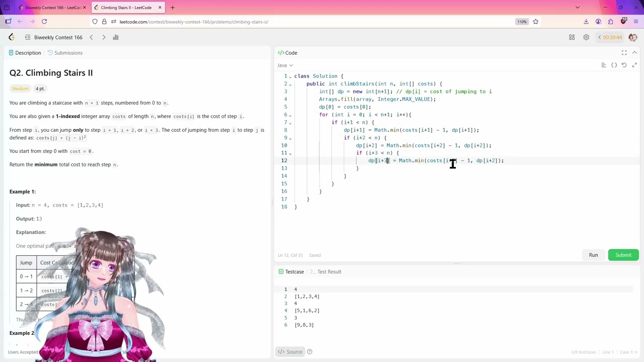Viewport: 644px width, 362px height.
Task: Click the 'Q2. Climbing Stairs II' title
Action: coord(51,73)
